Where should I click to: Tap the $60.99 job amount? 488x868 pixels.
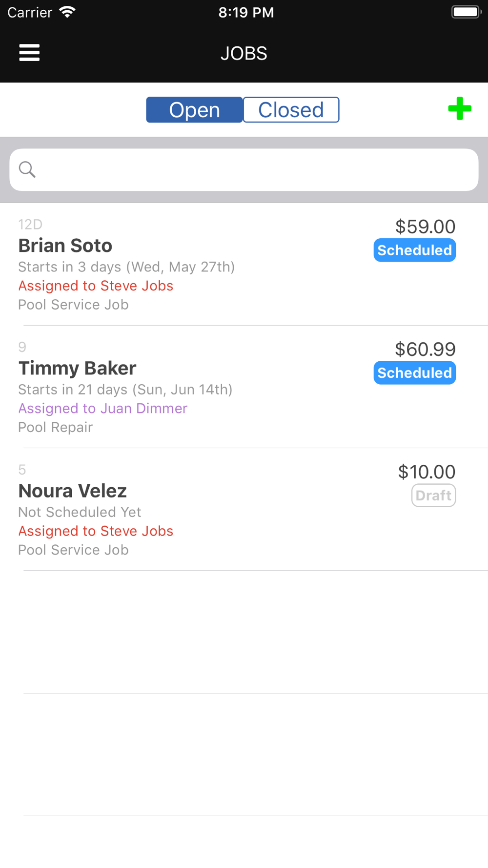[425, 349]
